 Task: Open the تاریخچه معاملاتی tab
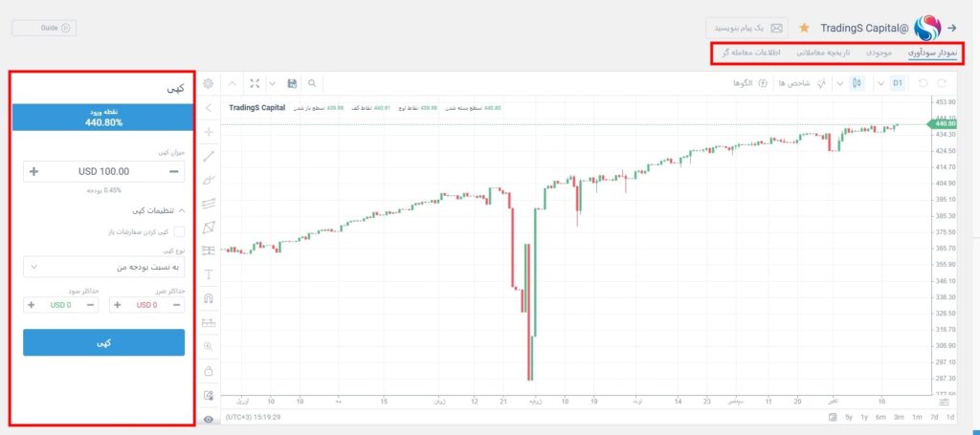coord(821,53)
